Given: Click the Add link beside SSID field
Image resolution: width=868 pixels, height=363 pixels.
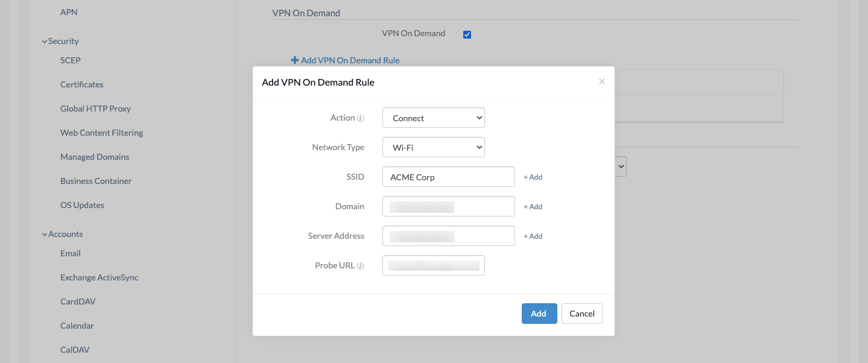Looking at the screenshot, I should coord(533,177).
